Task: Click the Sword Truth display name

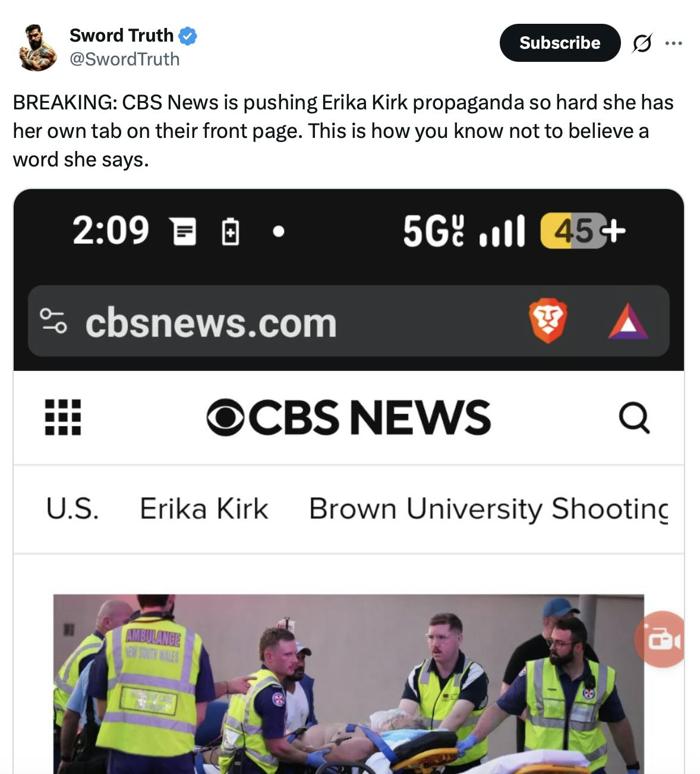Action: [121, 36]
